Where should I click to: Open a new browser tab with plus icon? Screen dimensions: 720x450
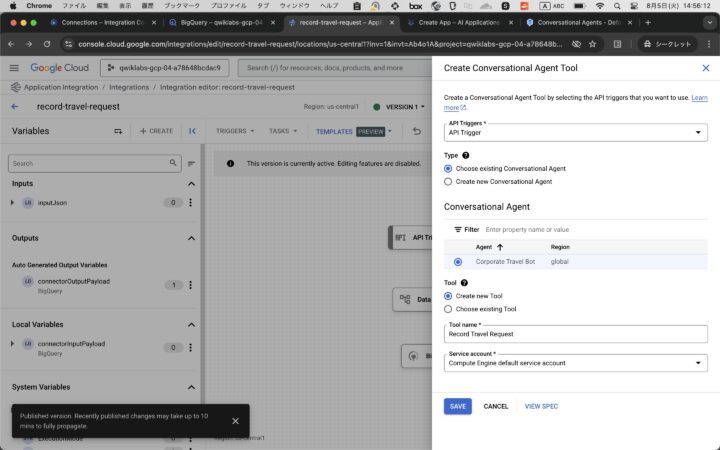point(648,22)
